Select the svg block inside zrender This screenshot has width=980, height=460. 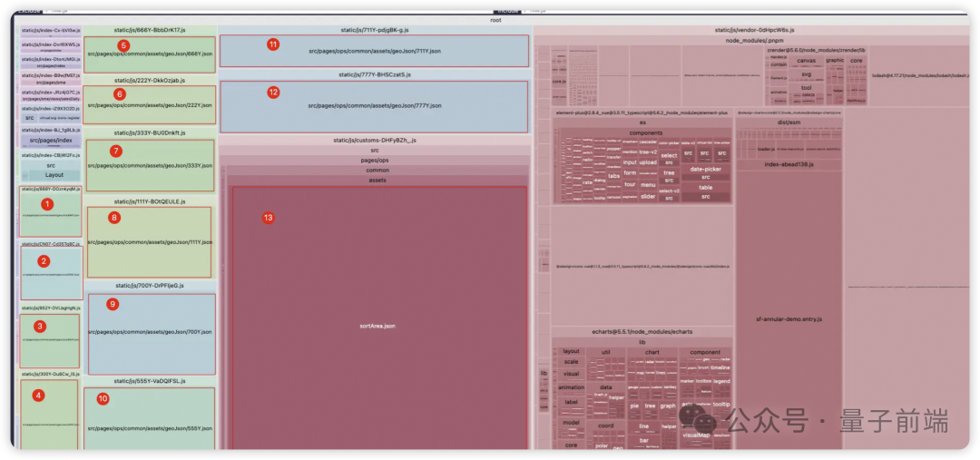pyautogui.click(x=806, y=74)
